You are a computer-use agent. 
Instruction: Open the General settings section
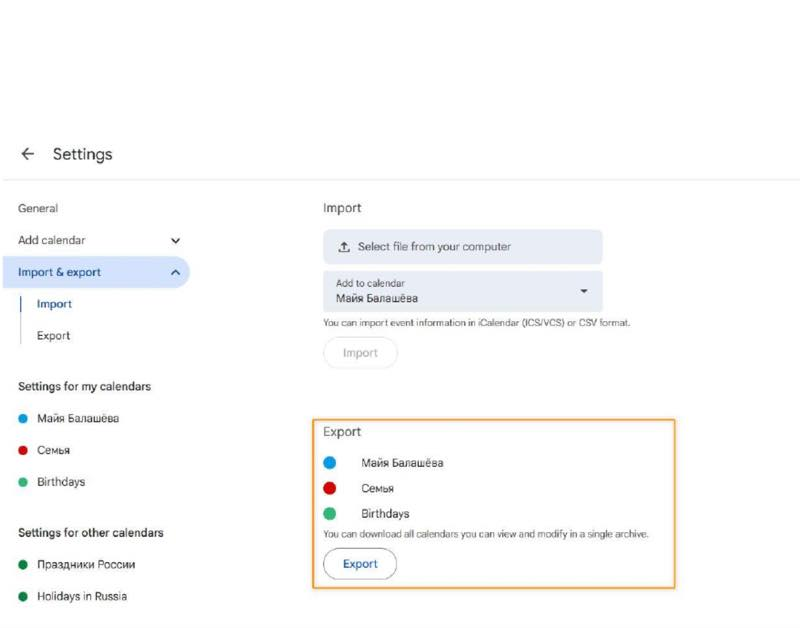[x=38, y=208]
